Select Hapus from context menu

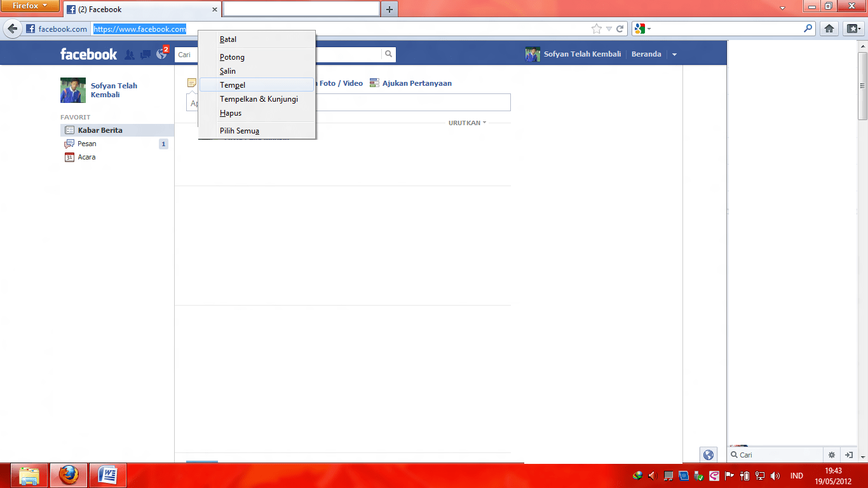pos(257,113)
